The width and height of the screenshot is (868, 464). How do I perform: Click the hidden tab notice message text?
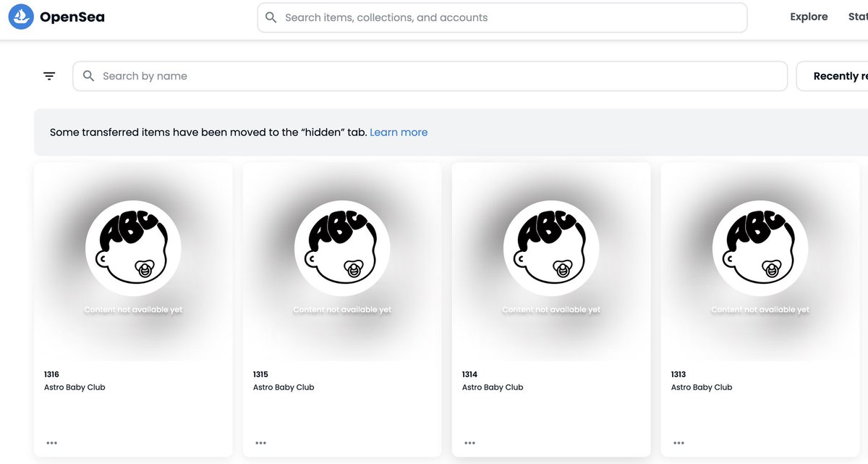click(208, 132)
